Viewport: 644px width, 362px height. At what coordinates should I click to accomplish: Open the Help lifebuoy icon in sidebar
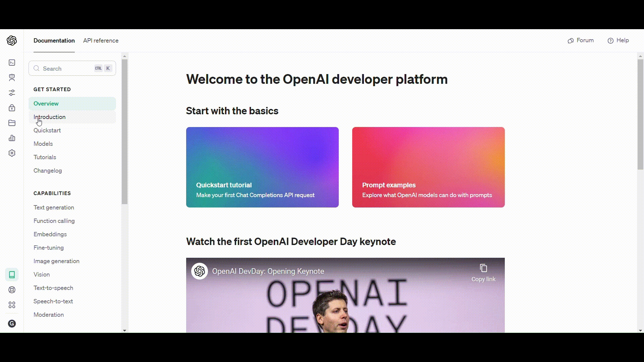(12, 290)
